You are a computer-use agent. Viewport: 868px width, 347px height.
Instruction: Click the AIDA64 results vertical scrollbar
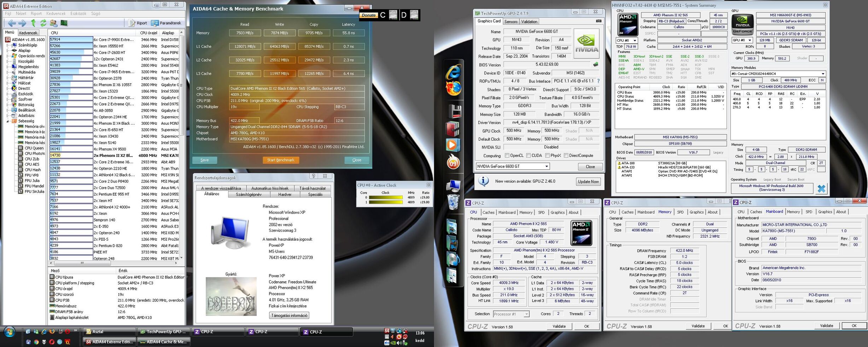[182, 145]
